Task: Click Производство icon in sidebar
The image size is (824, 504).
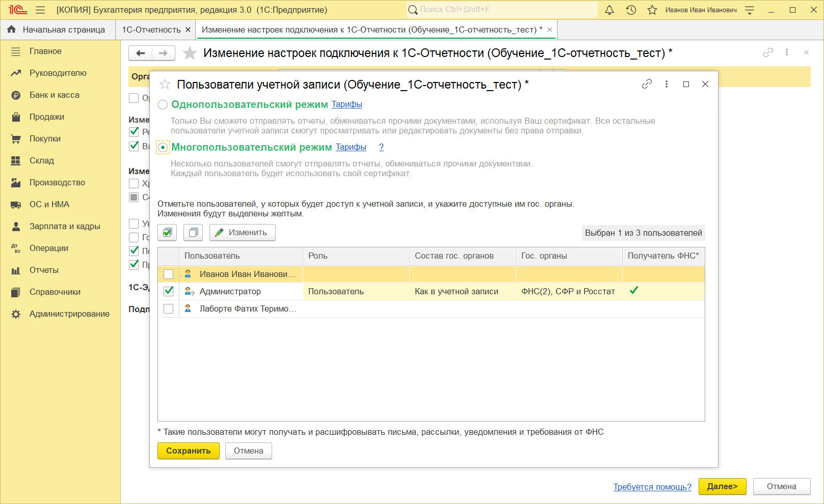Action: point(16,182)
